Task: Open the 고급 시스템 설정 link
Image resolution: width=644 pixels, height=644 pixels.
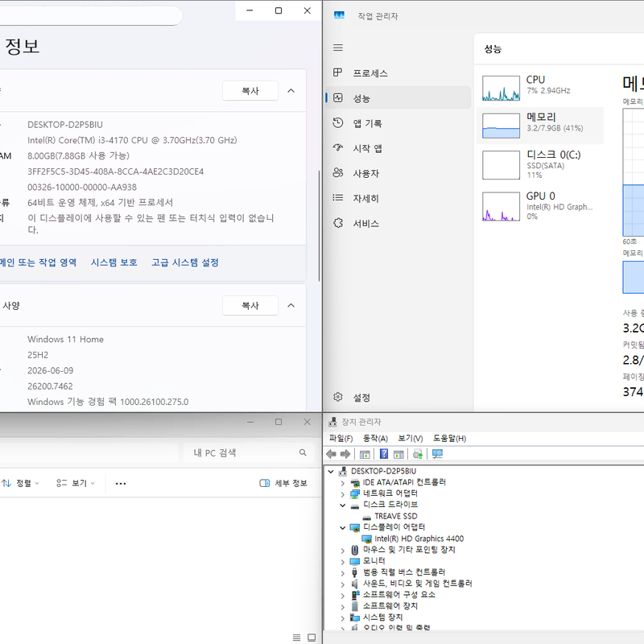Action: pyautogui.click(x=185, y=262)
